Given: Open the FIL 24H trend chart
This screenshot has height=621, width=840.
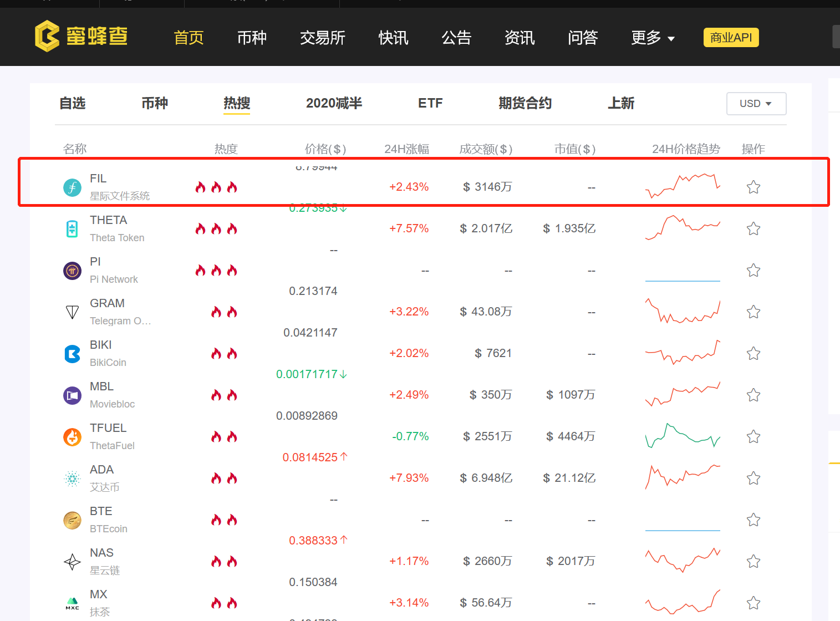Looking at the screenshot, I should 683,186.
